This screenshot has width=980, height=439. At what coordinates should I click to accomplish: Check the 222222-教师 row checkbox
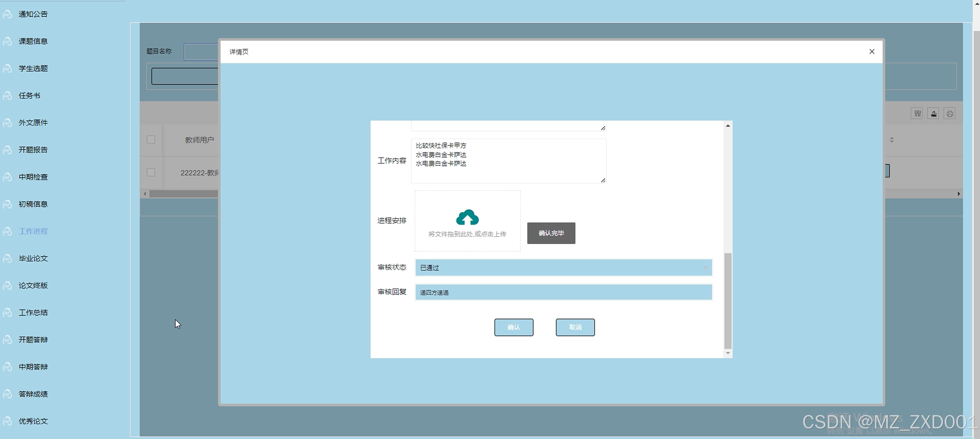point(151,172)
